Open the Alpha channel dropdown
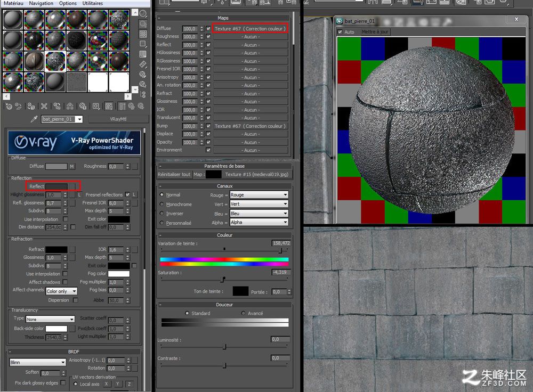Image resolution: width=533 pixels, height=392 pixels. pos(259,222)
